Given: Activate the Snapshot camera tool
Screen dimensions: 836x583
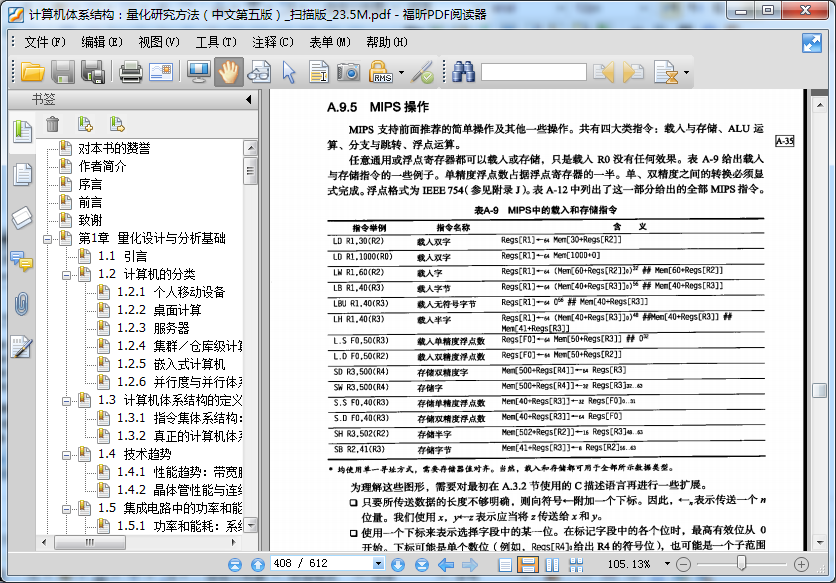Looking at the screenshot, I should tap(348, 71).
